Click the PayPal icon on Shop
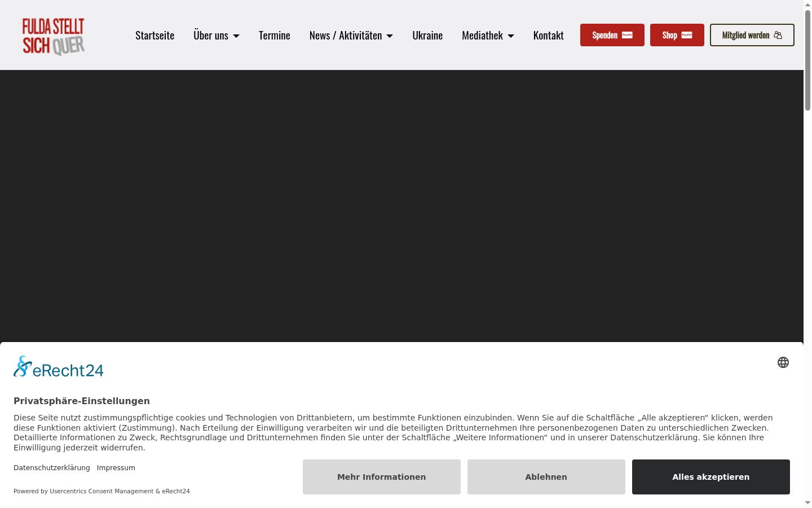Viewport: 812px width, 508px height. (x=687, y=35)
